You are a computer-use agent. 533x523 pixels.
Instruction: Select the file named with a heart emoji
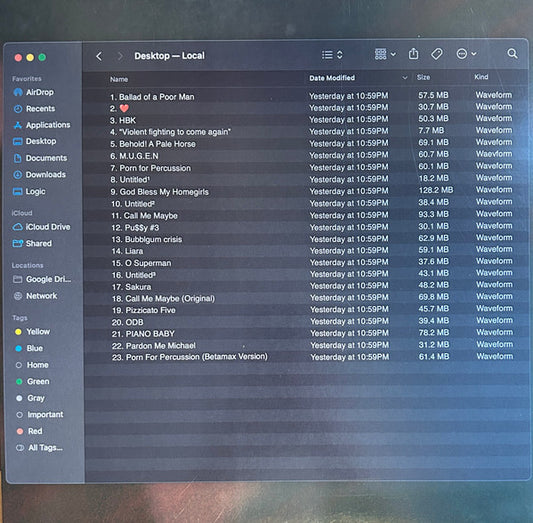point(119,108)
